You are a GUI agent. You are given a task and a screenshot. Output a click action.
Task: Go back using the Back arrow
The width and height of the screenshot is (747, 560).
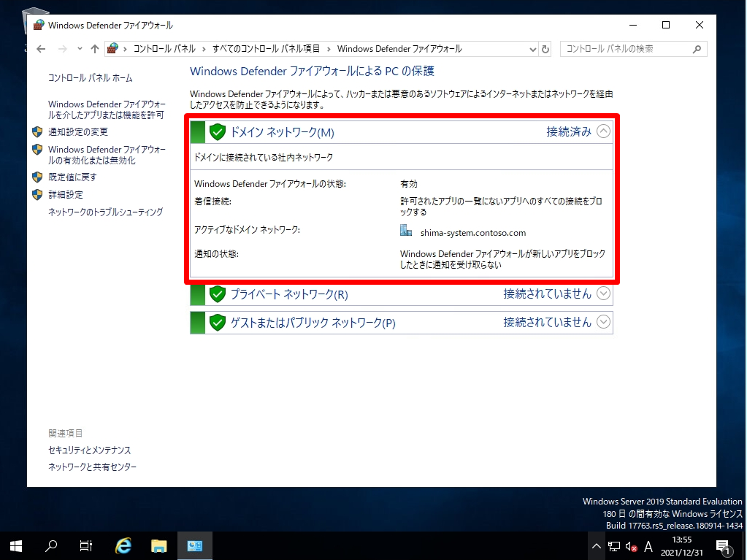click(41, 49)
